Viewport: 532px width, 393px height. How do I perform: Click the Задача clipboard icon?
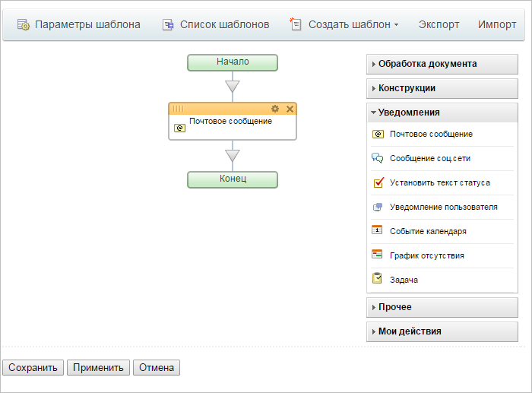[378, 280]
